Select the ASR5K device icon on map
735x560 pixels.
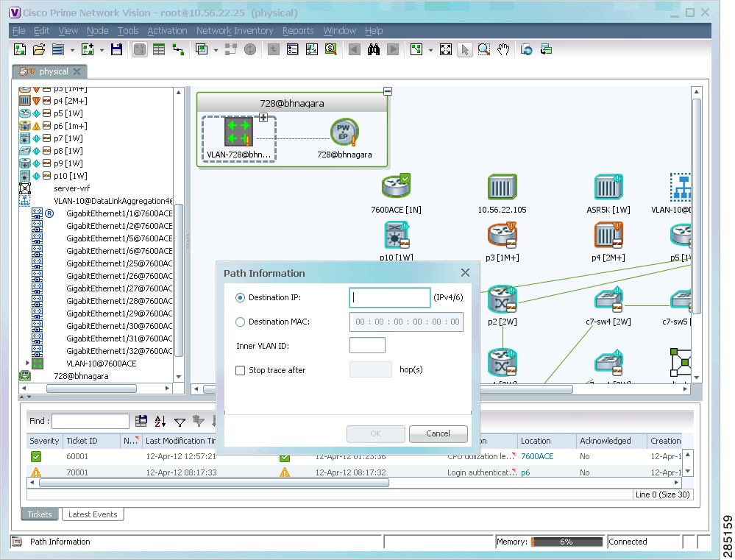coord(608,187)
